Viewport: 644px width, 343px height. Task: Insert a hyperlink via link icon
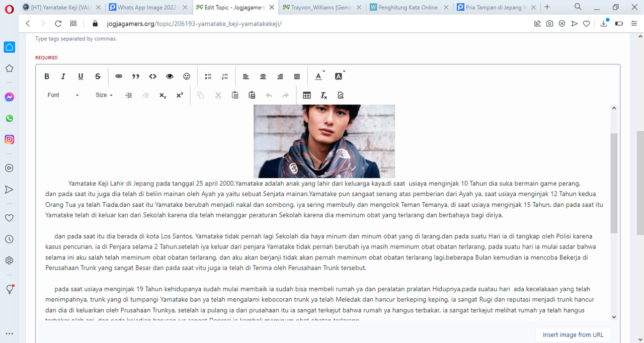tap(119, 76)
